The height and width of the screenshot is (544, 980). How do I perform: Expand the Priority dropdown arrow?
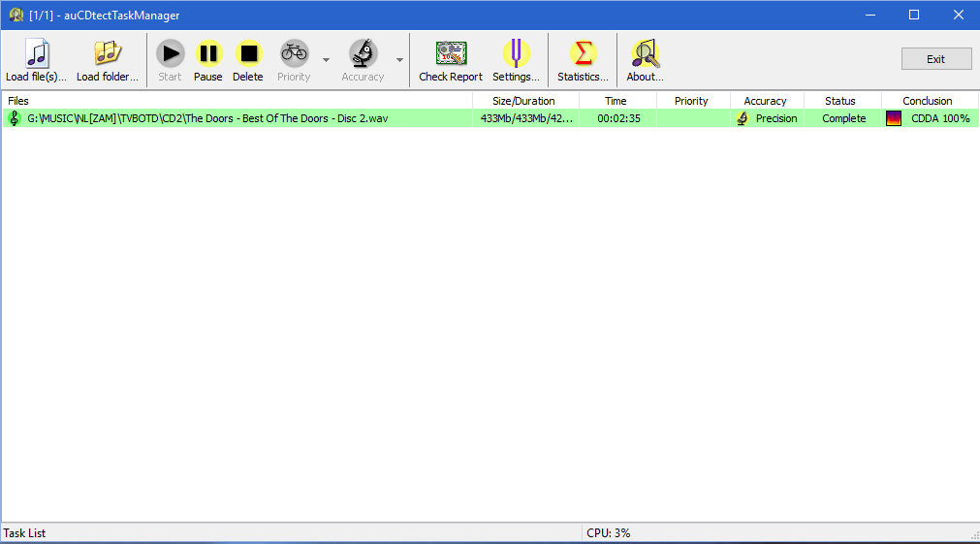pos(326,60)
